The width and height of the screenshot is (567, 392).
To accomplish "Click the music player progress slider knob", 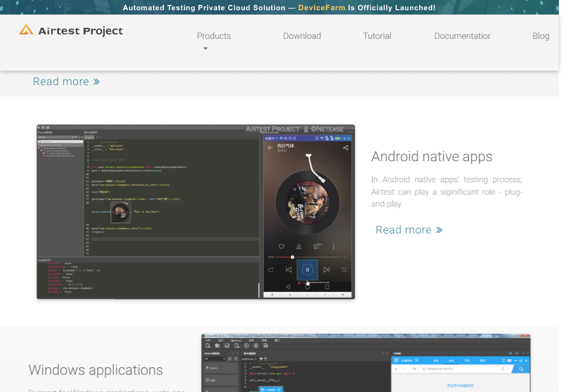I will [292, 257].
